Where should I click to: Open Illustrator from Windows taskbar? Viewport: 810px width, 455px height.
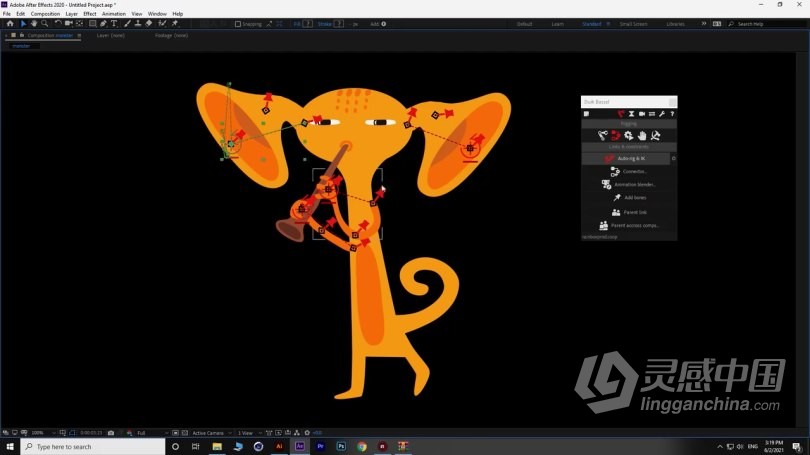(x=279, y=446)
